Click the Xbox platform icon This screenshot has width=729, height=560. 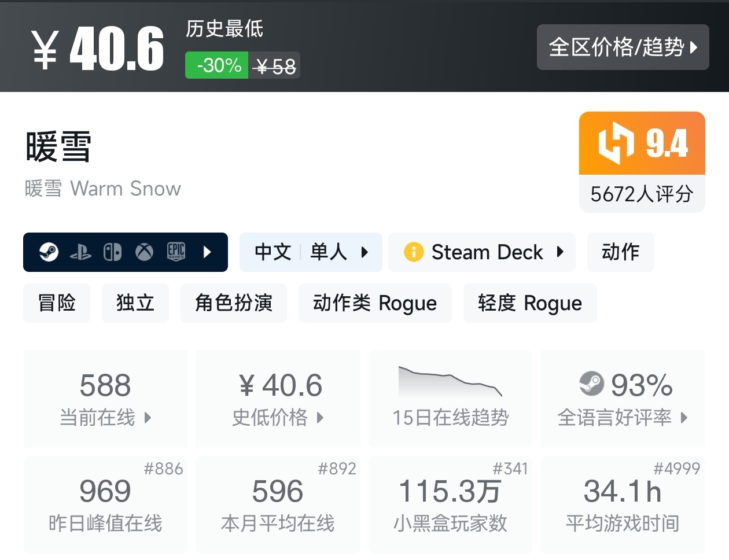(x=144, y=252)
